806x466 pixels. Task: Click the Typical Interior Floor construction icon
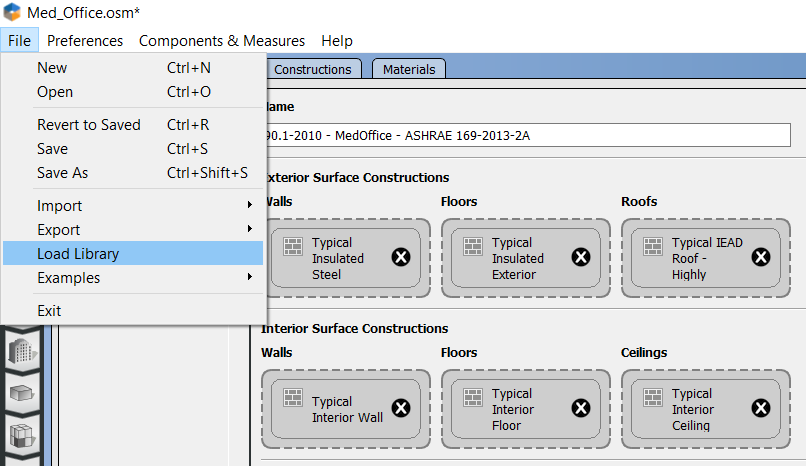tap(473, 398)
